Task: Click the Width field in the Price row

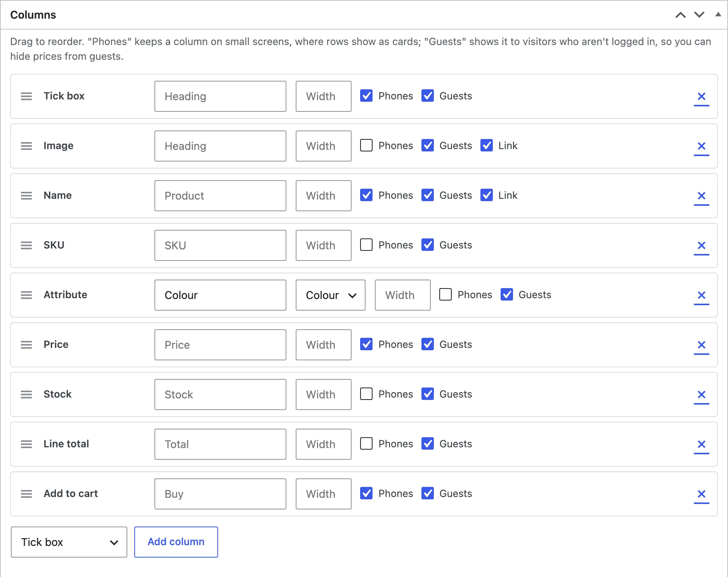Action: click(324, 345)
